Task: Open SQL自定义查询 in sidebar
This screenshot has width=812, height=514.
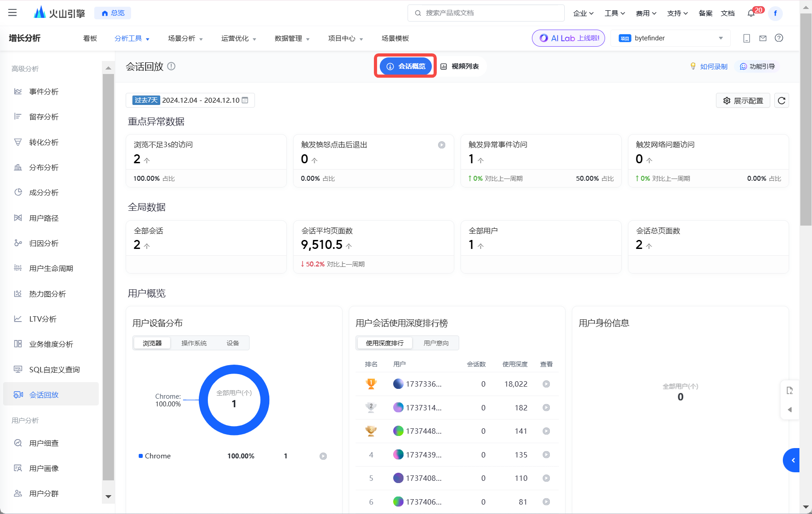Action: pos(51,370)
